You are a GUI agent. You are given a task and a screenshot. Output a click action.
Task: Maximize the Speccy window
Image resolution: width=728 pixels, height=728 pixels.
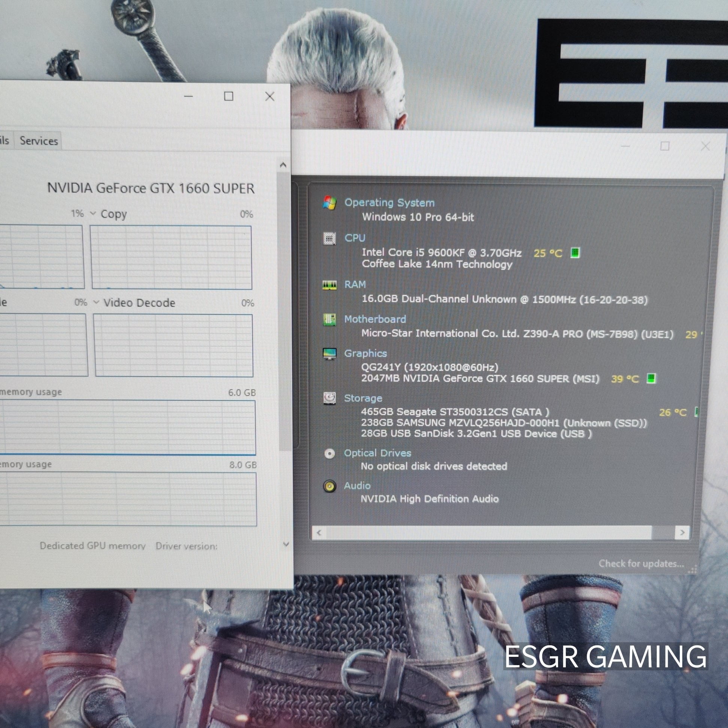point(665,146)
